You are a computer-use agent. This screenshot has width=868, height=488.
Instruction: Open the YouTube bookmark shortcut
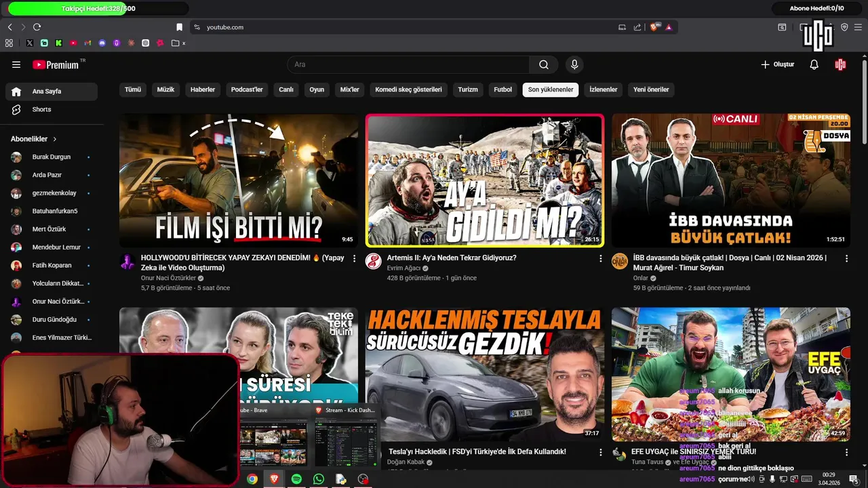coord(73,43)
